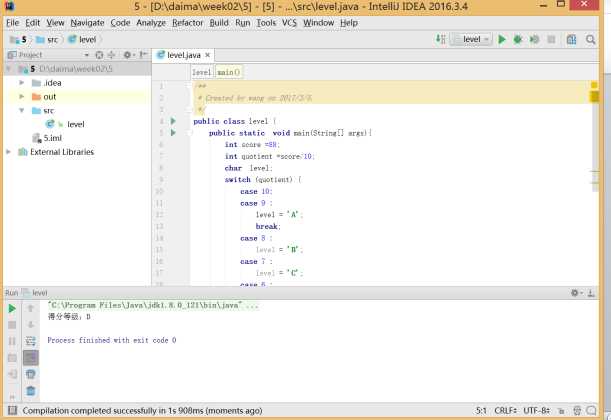This screenshot has height=420, width=611.
Task: Click the Make Project build icon
Action: click(x=440, y=39)
